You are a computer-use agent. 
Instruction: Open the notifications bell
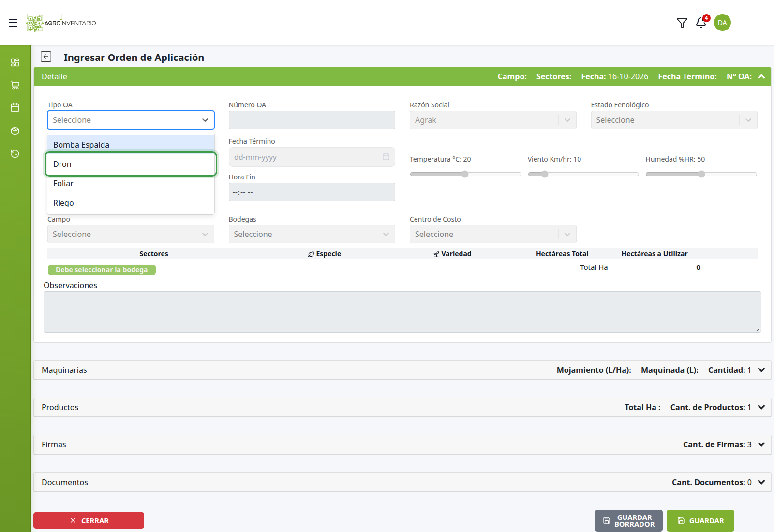pyautogui.click(x=701, y=23)
